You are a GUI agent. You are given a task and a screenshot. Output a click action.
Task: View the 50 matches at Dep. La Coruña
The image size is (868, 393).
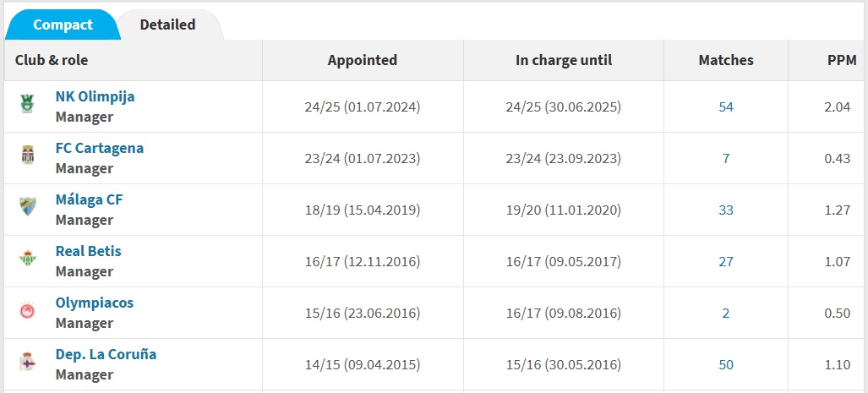coord(726,364)
